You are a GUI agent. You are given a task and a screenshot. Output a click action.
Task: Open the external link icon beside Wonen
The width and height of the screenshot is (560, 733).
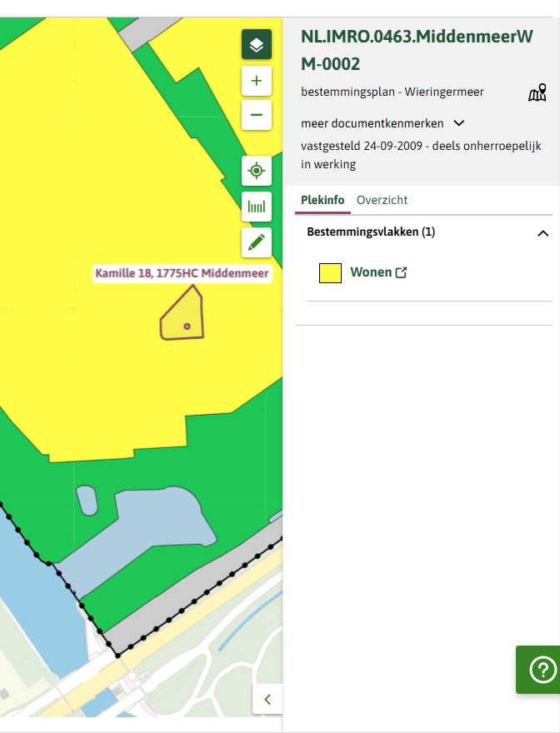402,272
